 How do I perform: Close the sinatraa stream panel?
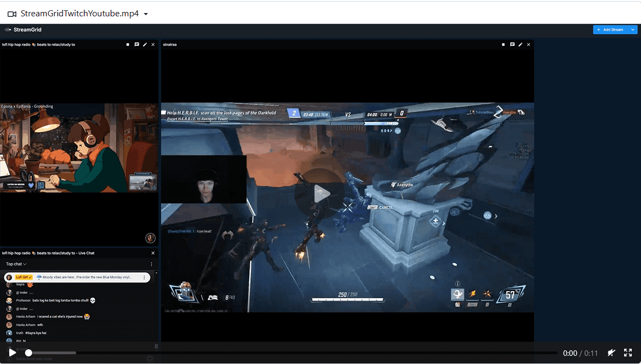pos(528,45)
